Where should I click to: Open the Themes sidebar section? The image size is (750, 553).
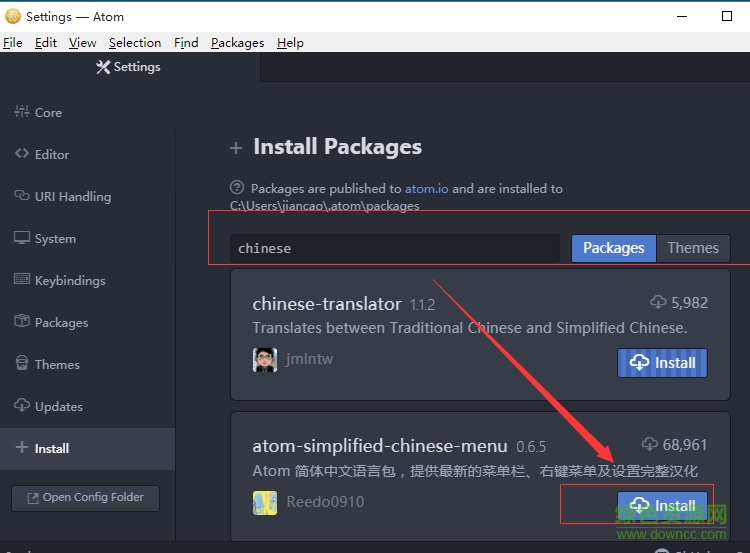pyautogui.click(x=57, y=365)
